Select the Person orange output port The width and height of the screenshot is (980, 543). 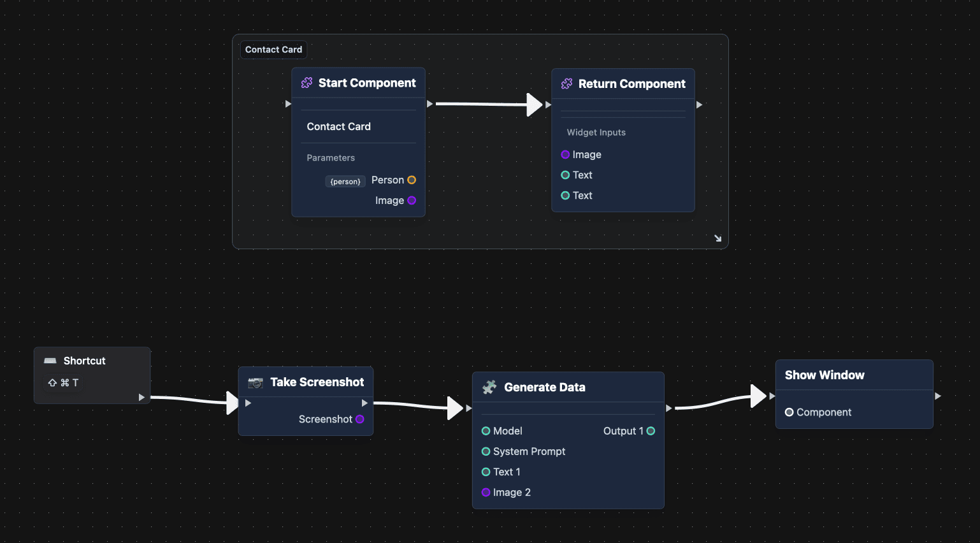tap(412, 180)
